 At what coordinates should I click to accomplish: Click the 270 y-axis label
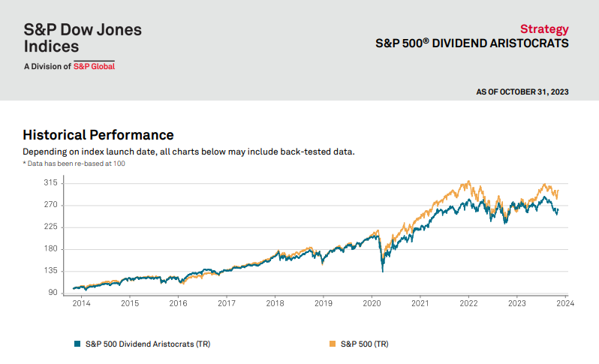pyautogui.click(x=50, y=205)
